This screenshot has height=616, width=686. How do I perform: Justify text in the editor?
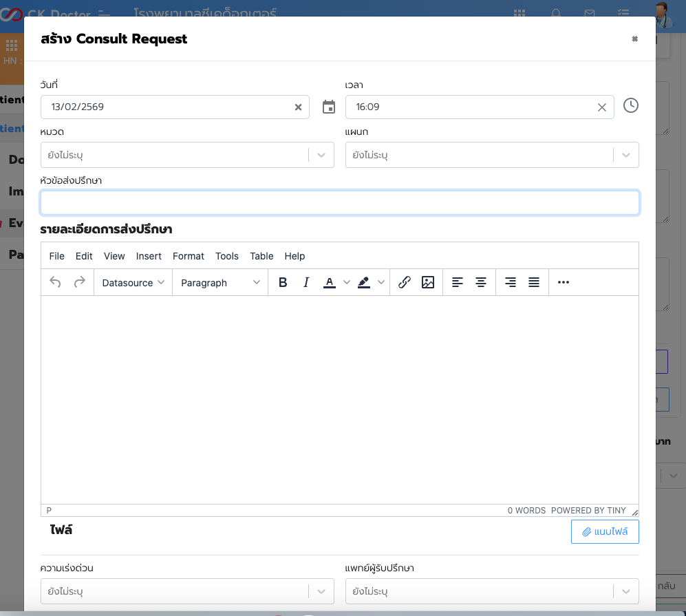pos(534,282)
